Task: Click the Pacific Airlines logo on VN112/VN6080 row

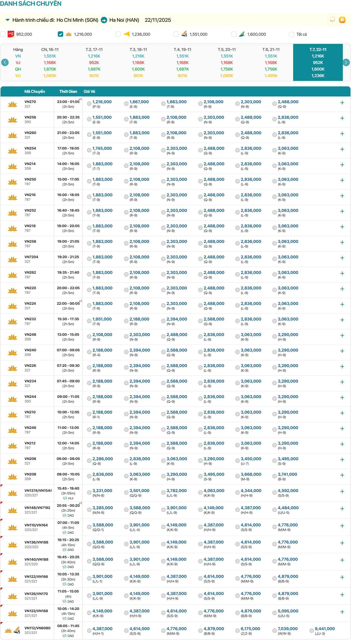Action: 17,630
